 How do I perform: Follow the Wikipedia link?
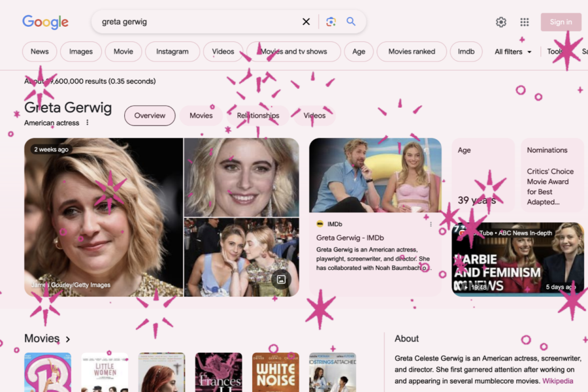(557, 381)
